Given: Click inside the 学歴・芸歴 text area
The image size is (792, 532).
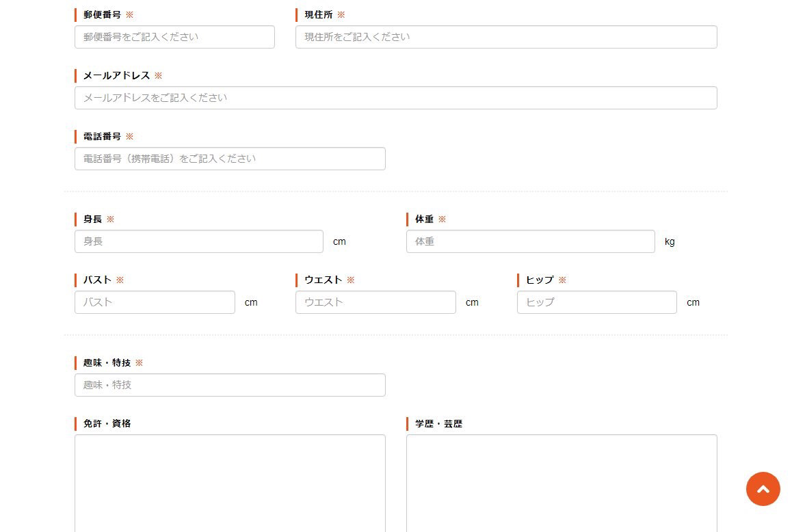Looking at the screenshot, I should 561,482.
